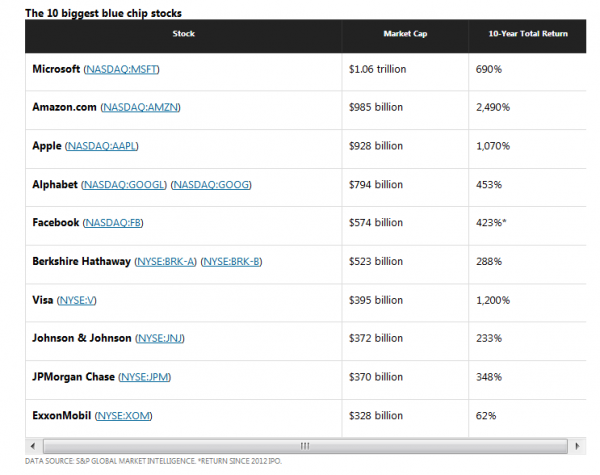The height and width of the screenshot is (475, 600).
Task: Click the Market Cap column header
Action: tap(405, 34)
